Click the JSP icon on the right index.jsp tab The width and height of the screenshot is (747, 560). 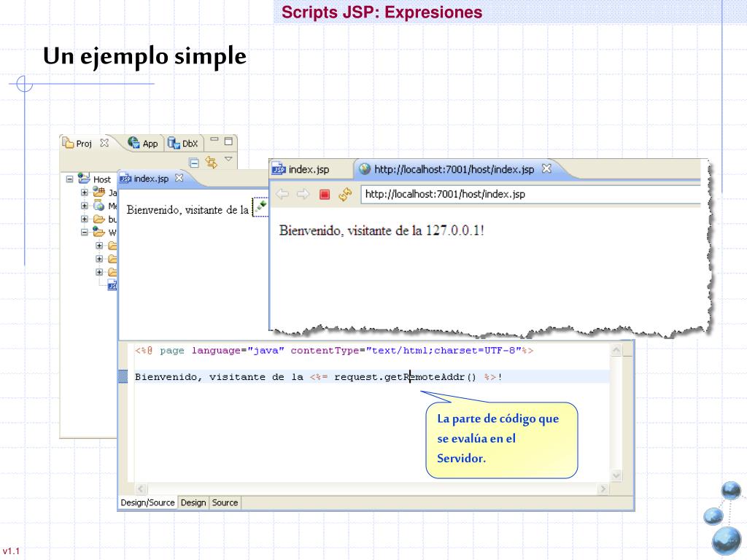pos(278,169)
